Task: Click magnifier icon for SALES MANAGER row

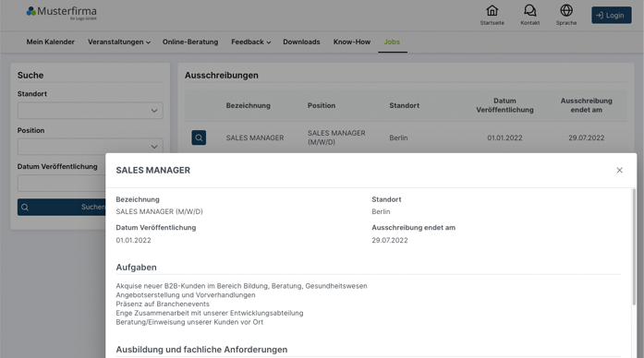Action: 199,137
